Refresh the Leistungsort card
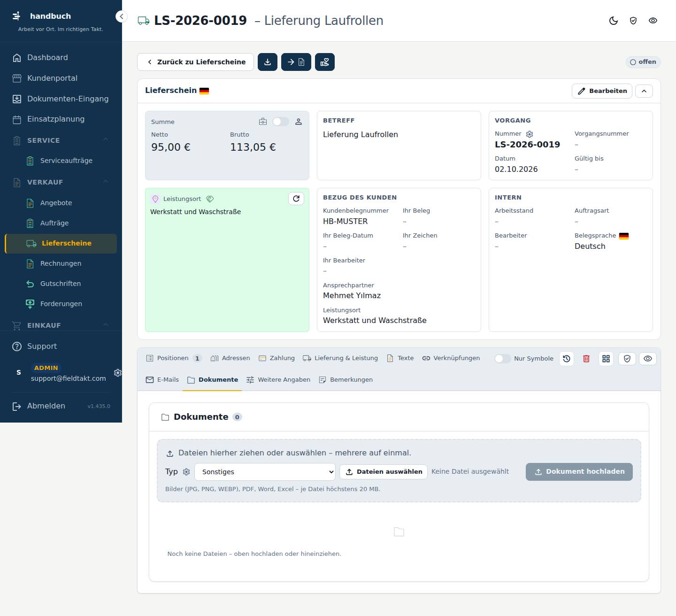Screen dimensions: 676x616 point(296,199)
